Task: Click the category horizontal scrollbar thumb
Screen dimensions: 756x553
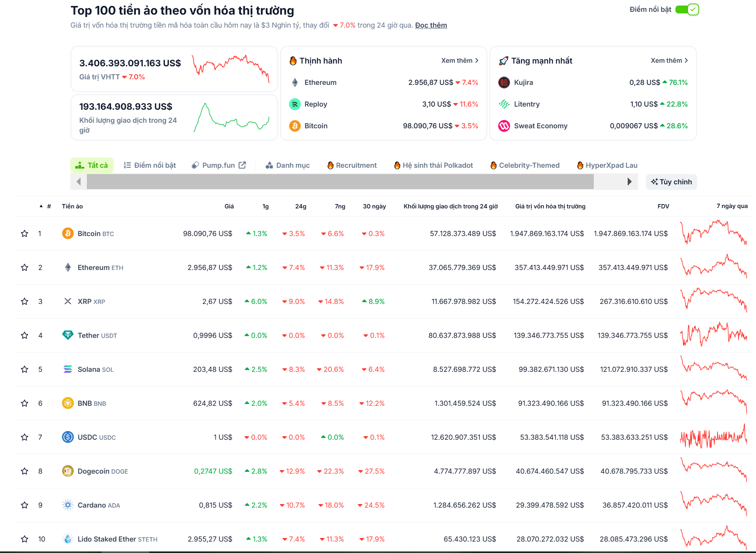Action: pyautogui.click(x=340, y=182)
